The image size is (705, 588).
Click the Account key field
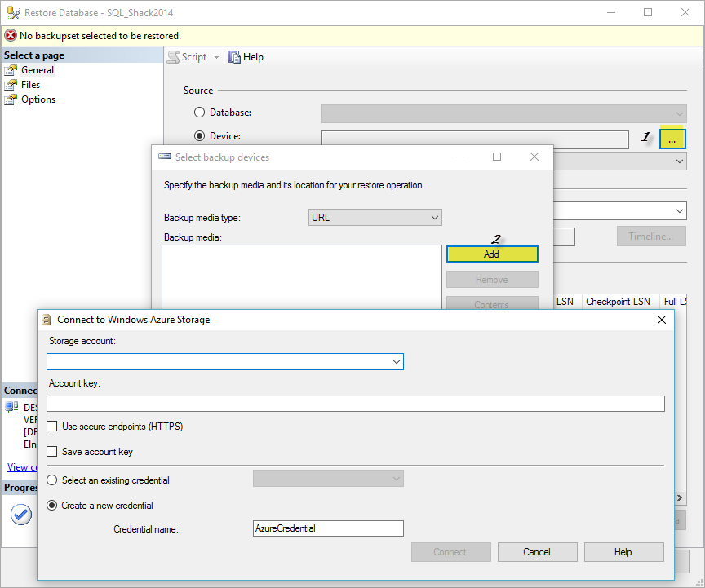pos(355,404)
